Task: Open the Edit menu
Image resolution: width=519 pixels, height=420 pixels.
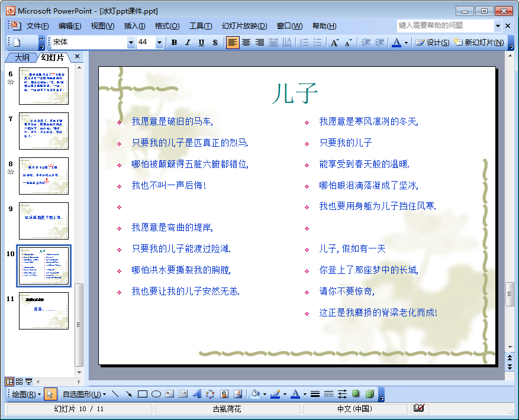Action: (69, 26)
